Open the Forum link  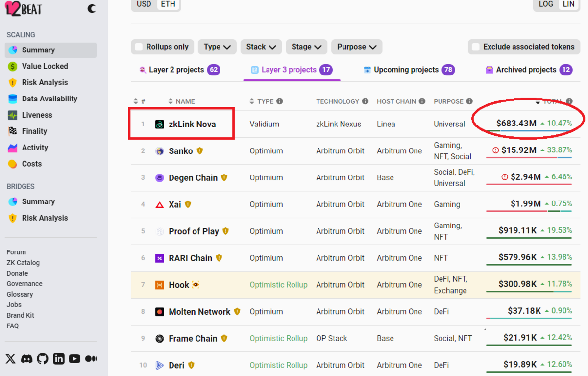tap(16, 252)
